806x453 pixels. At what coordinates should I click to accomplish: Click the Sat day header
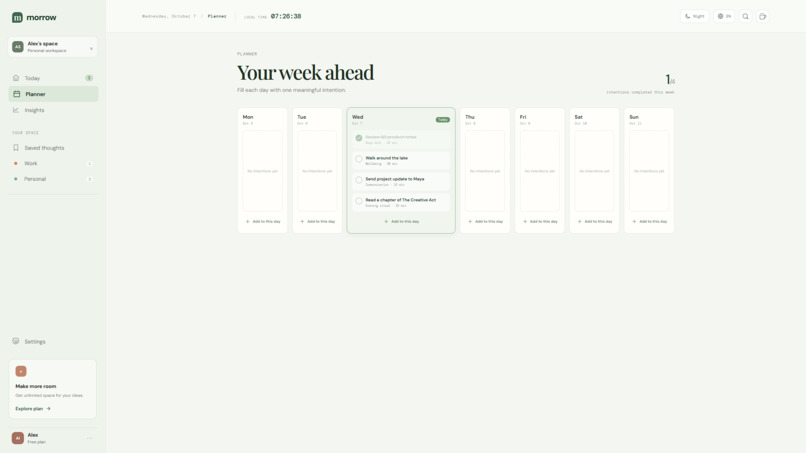[580, 119]
